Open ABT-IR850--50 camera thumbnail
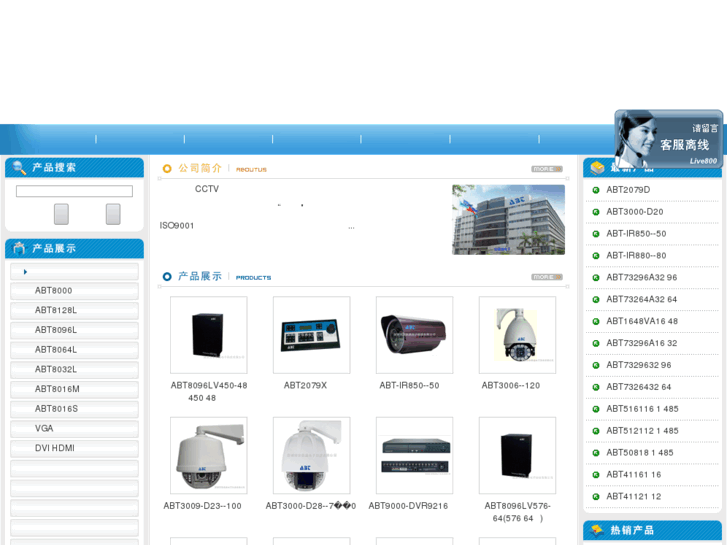 click(415, 335)
